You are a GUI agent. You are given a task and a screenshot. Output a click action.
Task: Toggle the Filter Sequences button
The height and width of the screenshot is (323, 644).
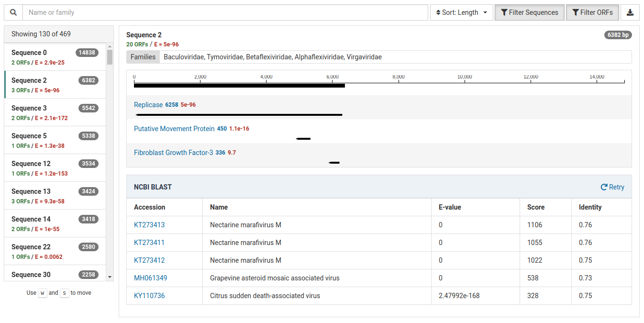529,12
